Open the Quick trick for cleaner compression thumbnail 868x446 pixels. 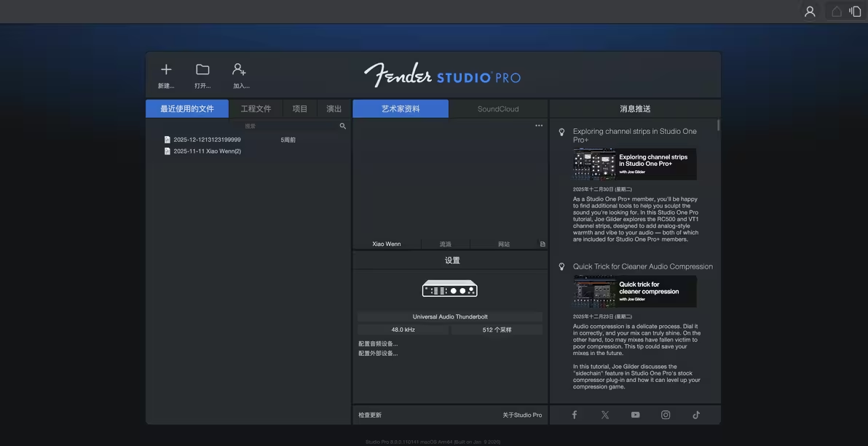coord(634,291)
